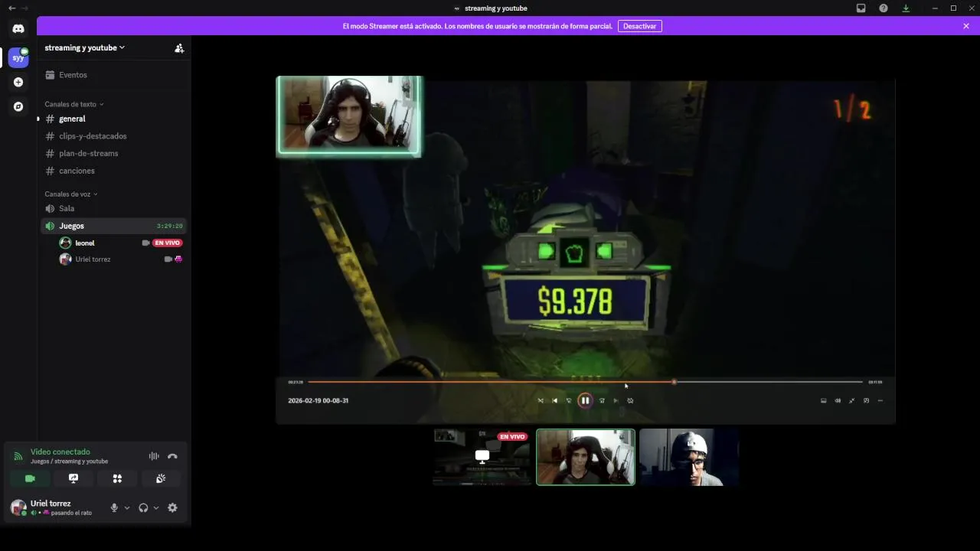
Task: Select the Juegos voice channel
Action: (114, 226)
